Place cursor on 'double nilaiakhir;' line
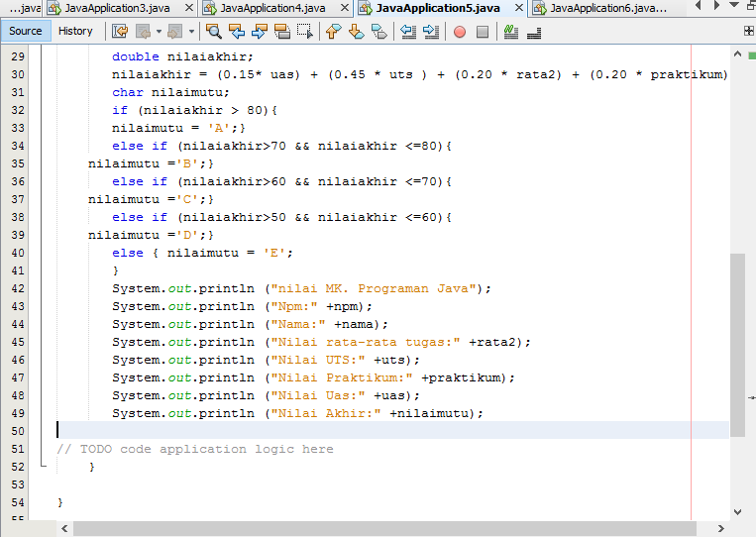Viewport: 756px width, 537px height. [182, 56]
